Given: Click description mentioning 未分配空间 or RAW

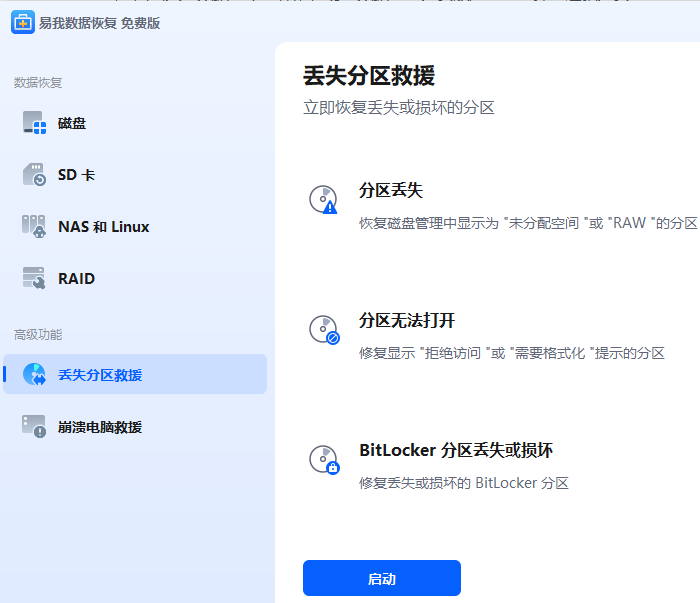Looking at the screenshot, I should pos(528,223).
